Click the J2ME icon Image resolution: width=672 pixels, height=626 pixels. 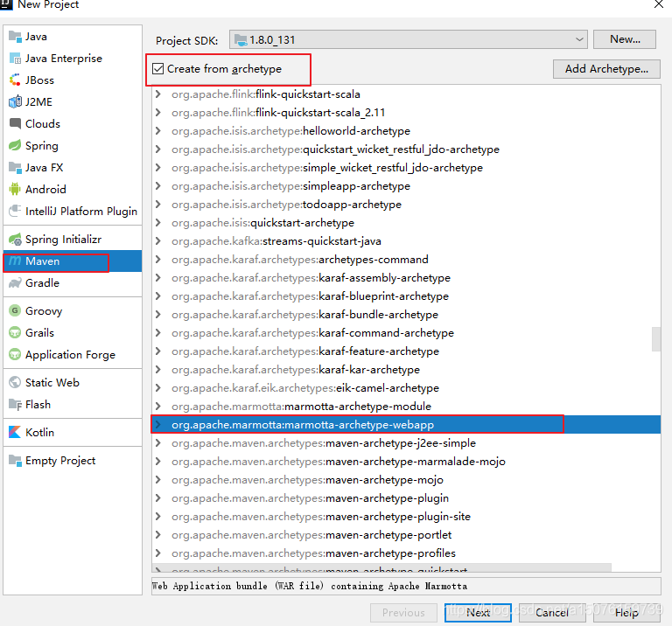[15, 102]
